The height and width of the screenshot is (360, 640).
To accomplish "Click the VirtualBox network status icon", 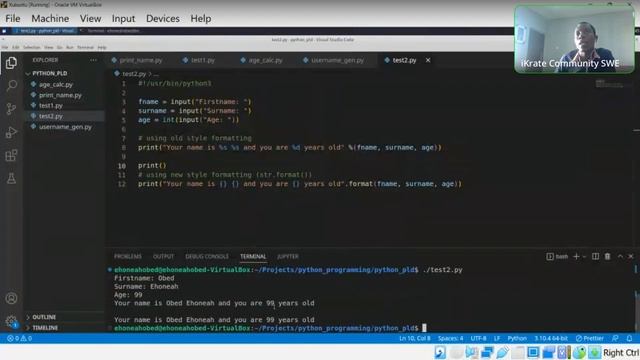I will [x=487, y=352].
